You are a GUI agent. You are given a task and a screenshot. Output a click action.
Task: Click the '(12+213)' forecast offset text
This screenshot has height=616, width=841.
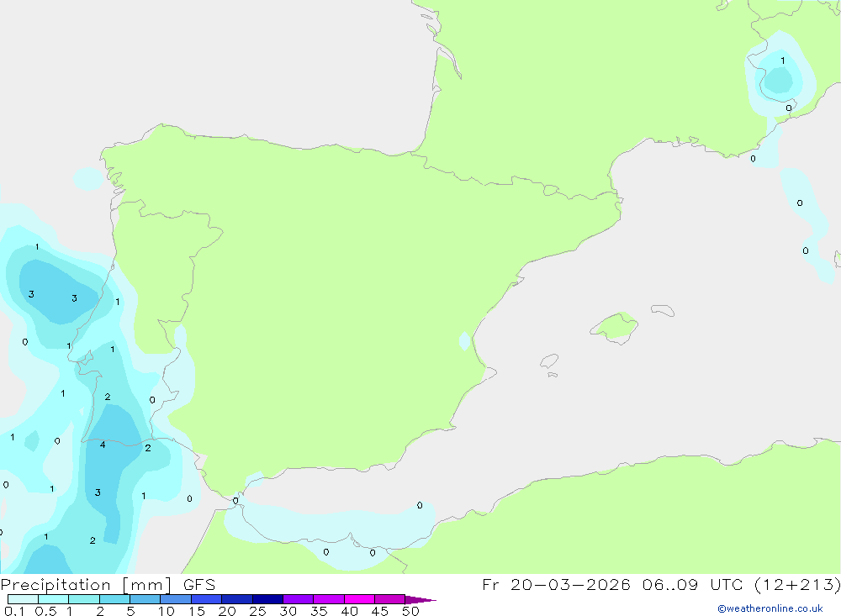(797, 585)
